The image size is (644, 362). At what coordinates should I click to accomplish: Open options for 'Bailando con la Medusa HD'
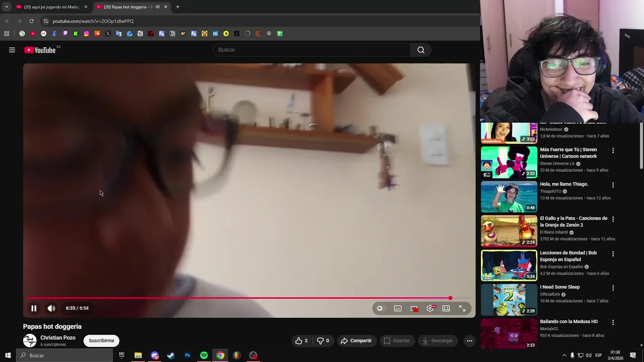(613, 322)
